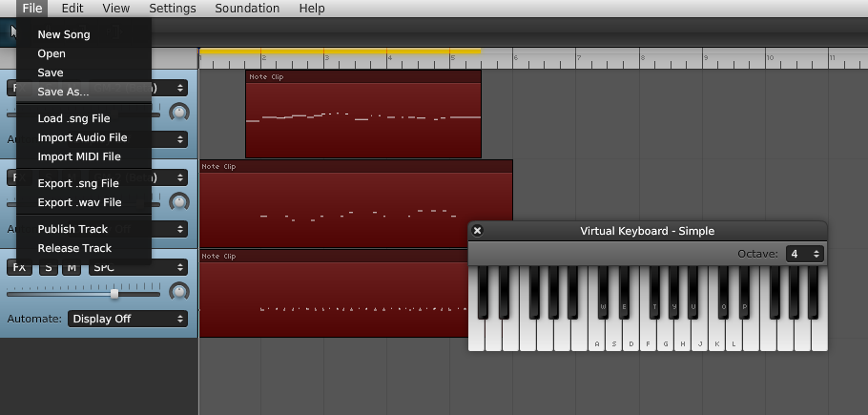Click the Virtual Keyboard - Simple title bar

point(647,231)
